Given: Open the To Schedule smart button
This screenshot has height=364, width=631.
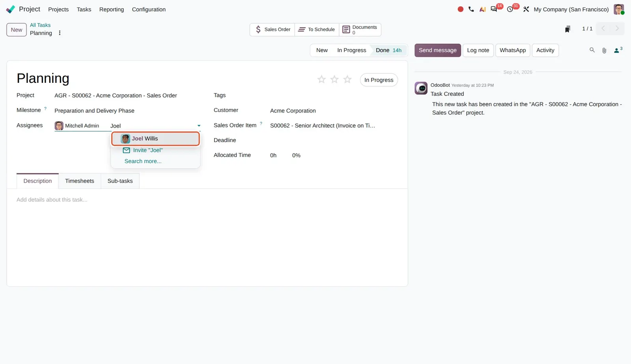Looking at the screenshot, I should coord(317,30).
